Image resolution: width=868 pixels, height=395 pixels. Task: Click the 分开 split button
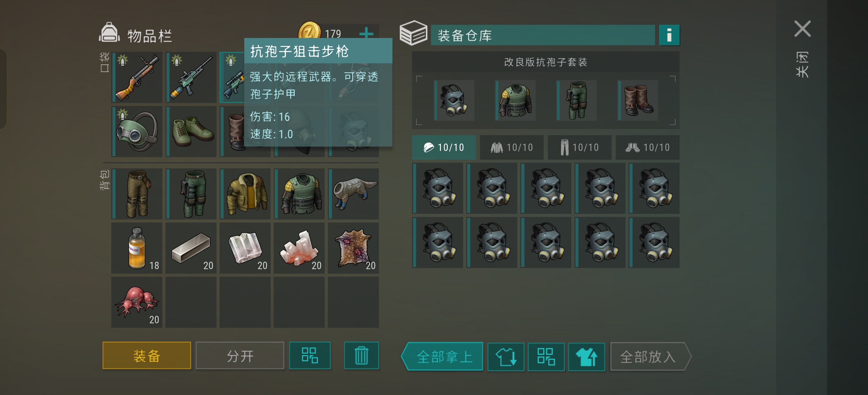pos(240,356)
